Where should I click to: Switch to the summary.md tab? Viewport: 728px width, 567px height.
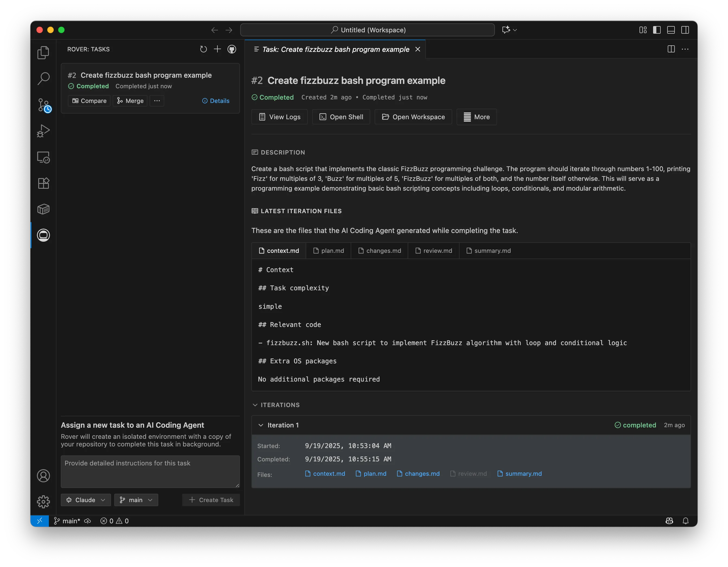click(488, 250)
